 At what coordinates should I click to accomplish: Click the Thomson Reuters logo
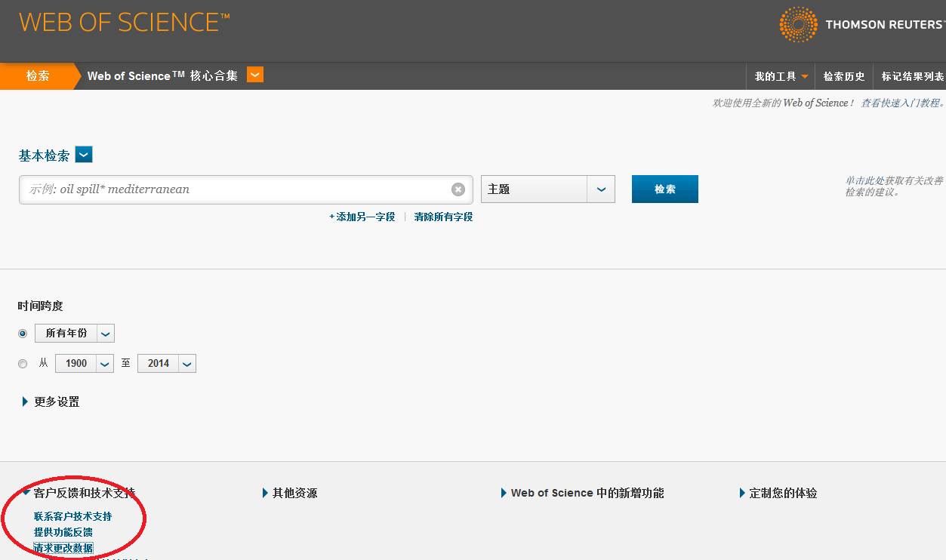pyautogui.click(x=862, y=24)
